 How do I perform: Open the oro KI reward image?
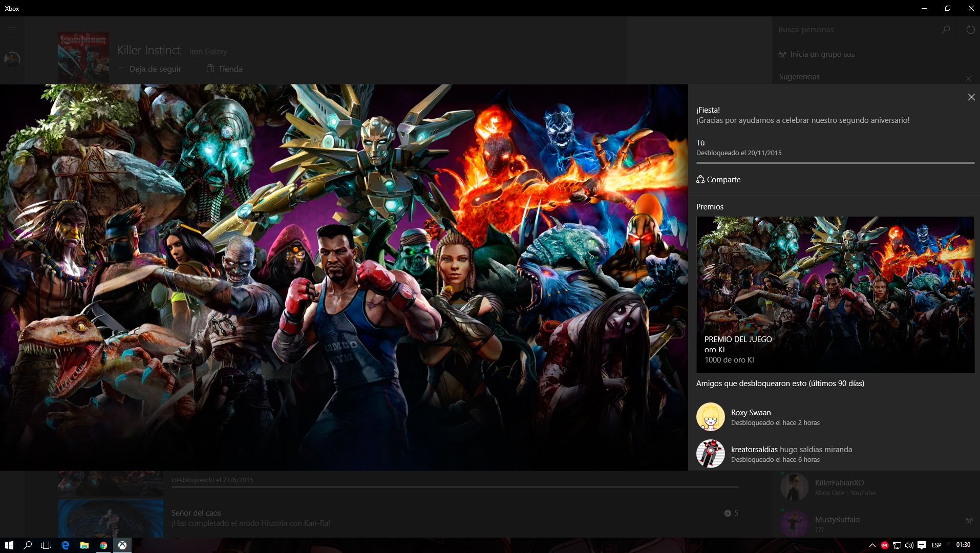835,294
